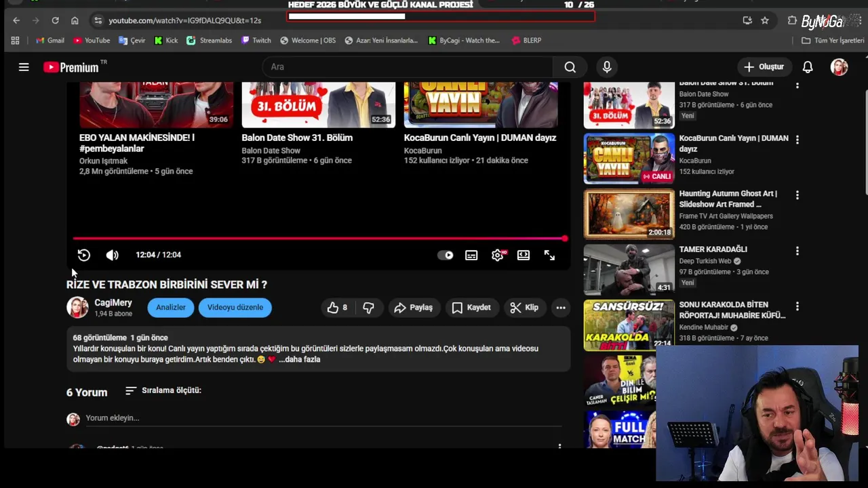Enter fullscreen mode in player
This screenshot has width=868, height=488.
pos(549,256)
